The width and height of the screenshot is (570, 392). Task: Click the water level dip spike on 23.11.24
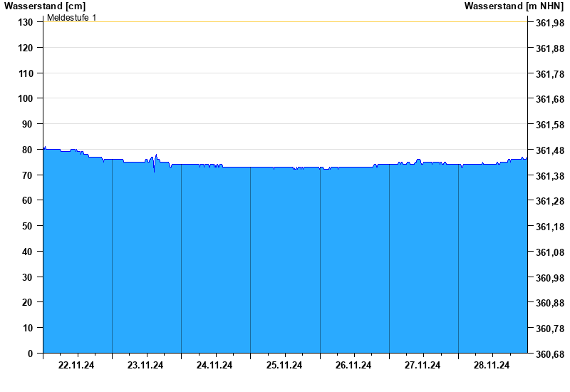tap(154, 170)
